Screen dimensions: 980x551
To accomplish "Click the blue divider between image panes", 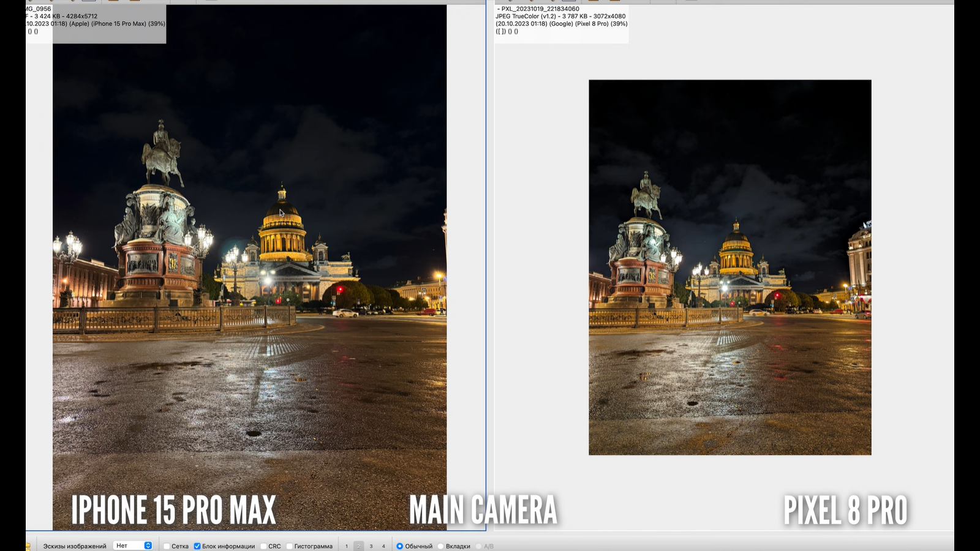I will tap(486, 263).
